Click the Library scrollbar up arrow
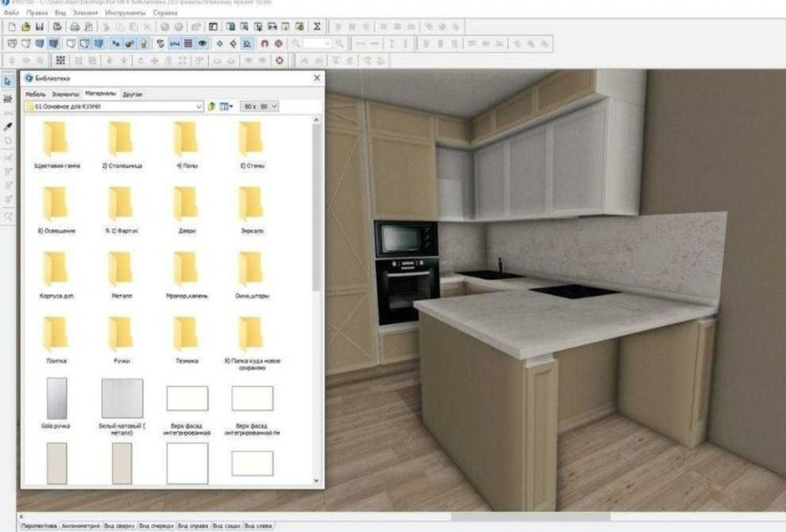This screenshot has height=532, width=786. [x=316, y=119]
